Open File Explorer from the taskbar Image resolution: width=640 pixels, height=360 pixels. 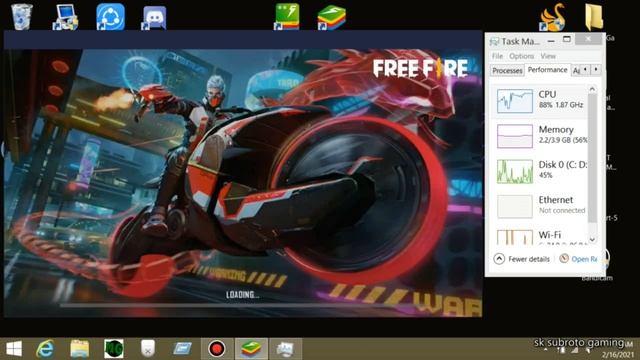[79, 349]
